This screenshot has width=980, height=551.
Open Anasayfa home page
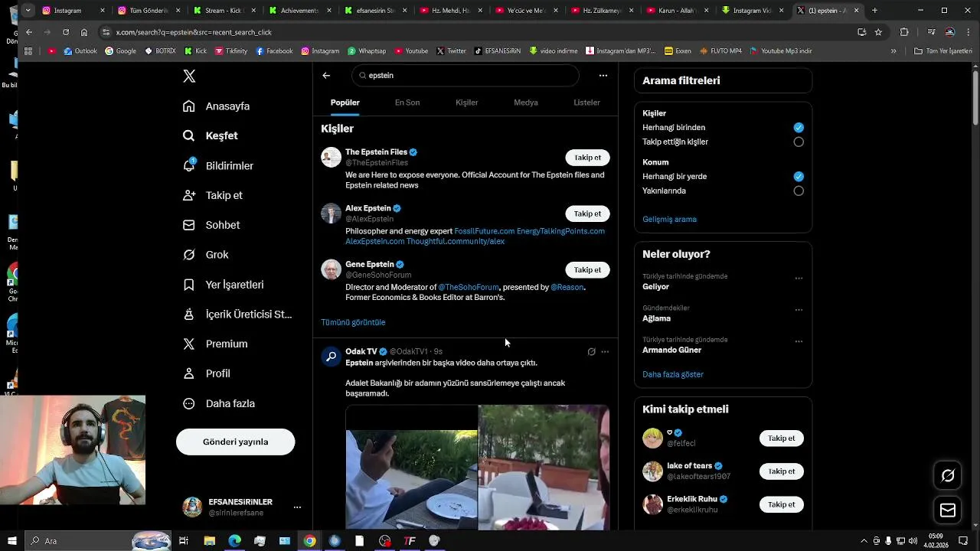(217, 106)
